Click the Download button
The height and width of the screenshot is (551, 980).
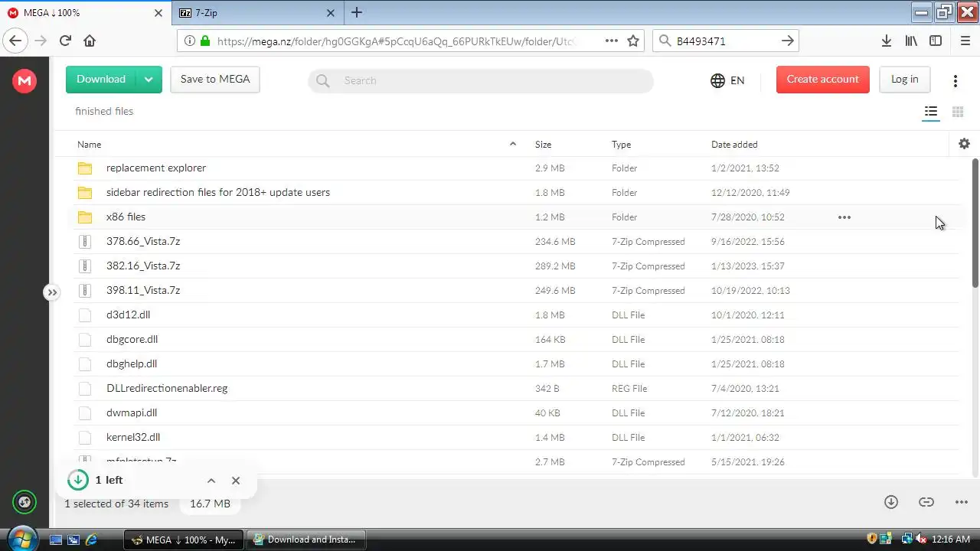click(x=100, y=80)
